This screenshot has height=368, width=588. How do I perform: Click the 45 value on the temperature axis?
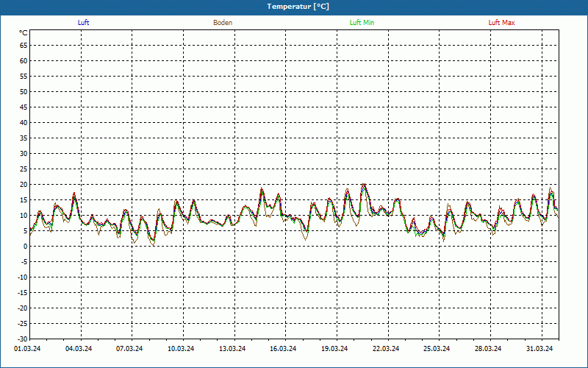[x=24, y=107]
